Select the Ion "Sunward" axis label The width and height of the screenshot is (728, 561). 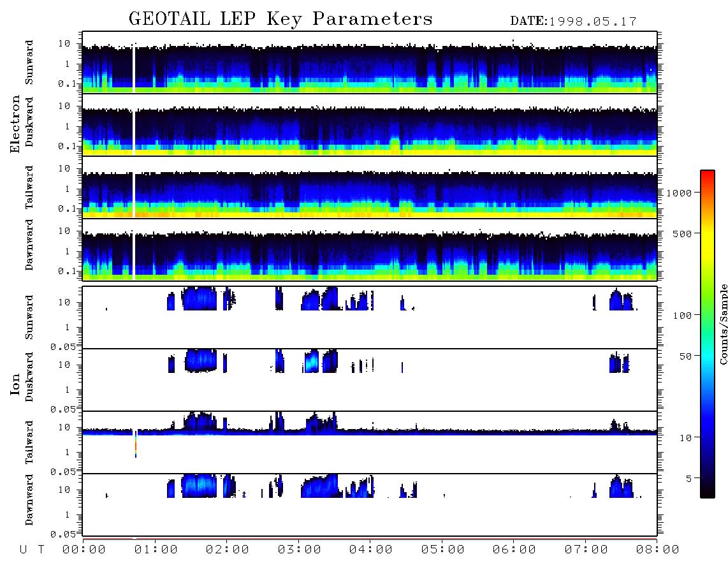(x=29, y=317)
